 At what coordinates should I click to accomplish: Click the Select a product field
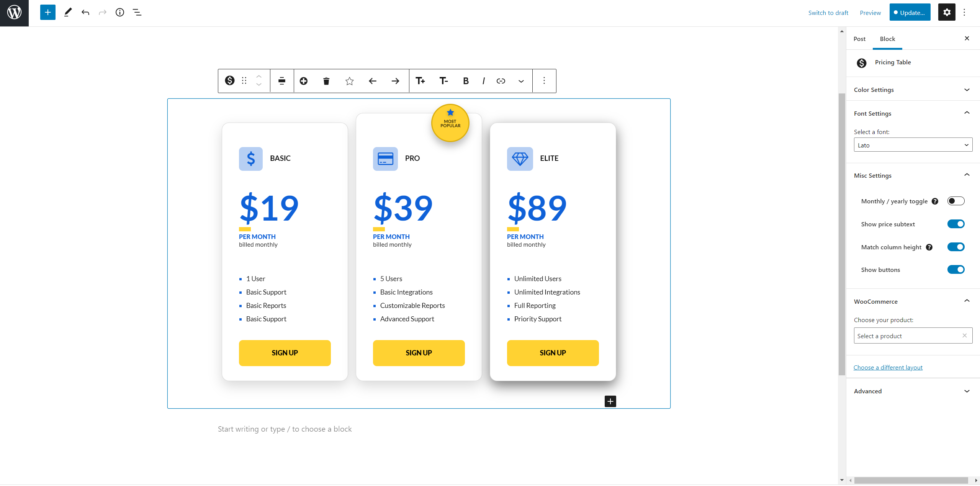pyautogui.click(x=913, y=336)
